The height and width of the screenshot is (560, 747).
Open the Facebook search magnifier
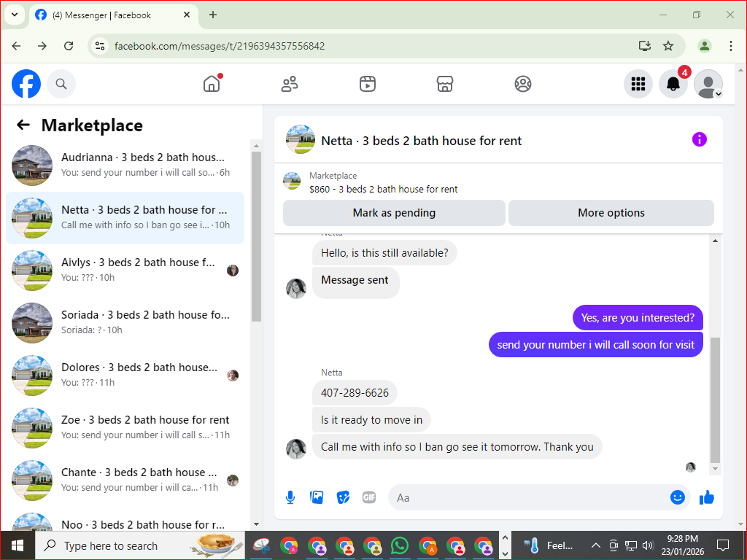61,84
